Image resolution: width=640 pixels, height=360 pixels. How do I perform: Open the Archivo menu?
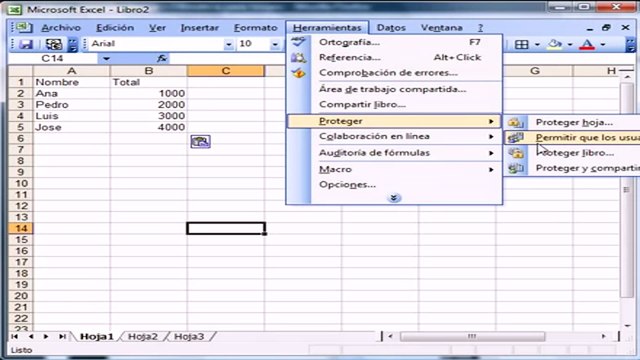[61, 28]
